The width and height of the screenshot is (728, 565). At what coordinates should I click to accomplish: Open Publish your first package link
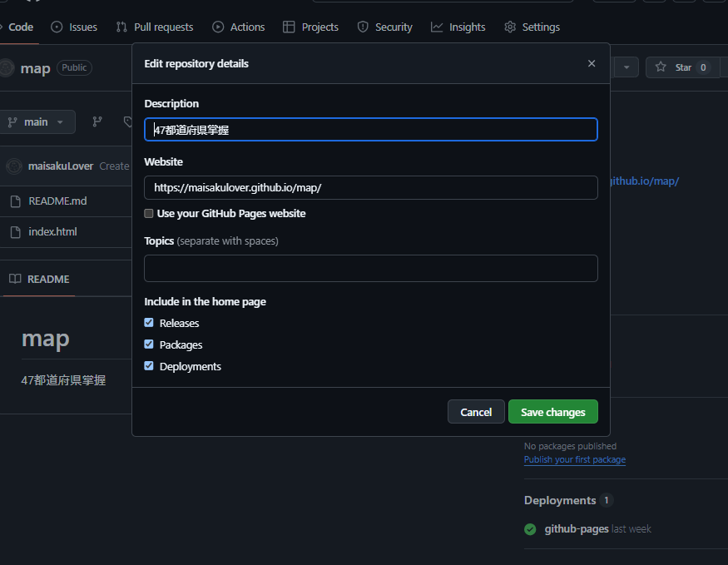coord(575,459)
